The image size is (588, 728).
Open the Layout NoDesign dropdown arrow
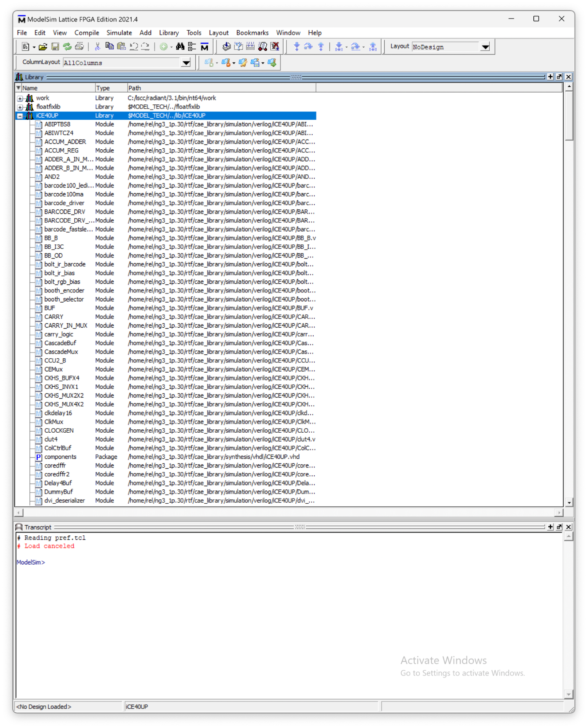pos(485,47)
